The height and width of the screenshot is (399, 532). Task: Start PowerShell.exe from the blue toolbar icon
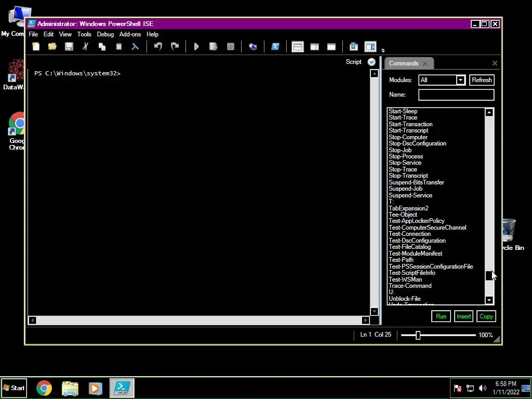pos(275,46)
